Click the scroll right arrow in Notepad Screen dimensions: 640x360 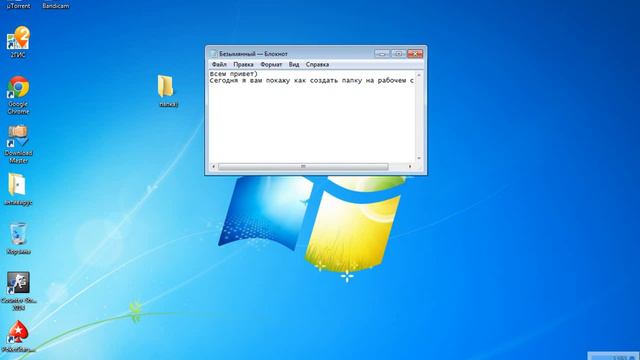(410, 167)
